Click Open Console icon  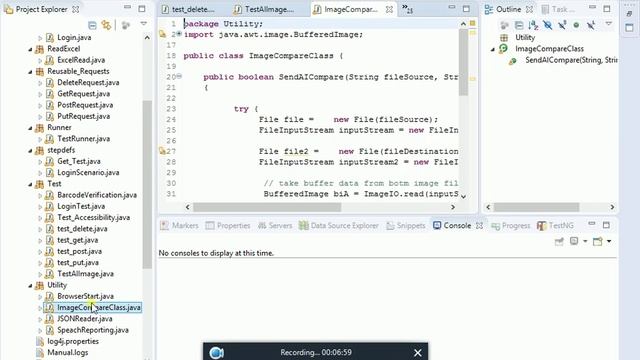(x=598, y=241)
